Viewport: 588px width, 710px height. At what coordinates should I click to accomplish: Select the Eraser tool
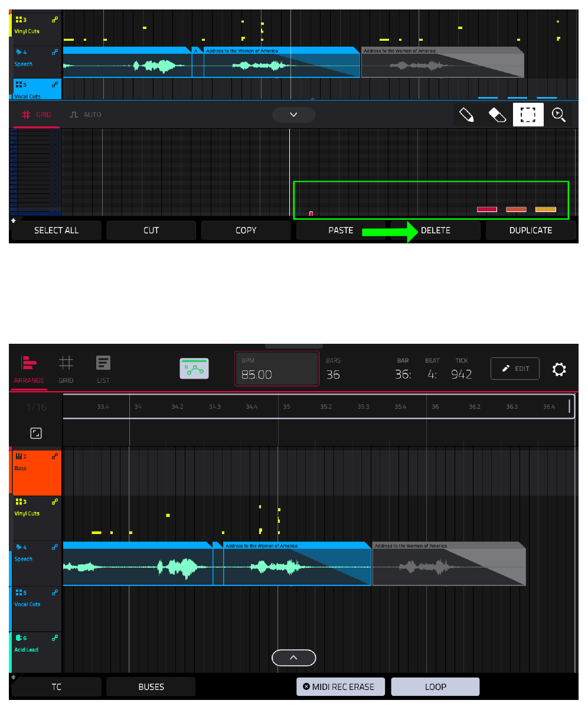pos(498,115)
